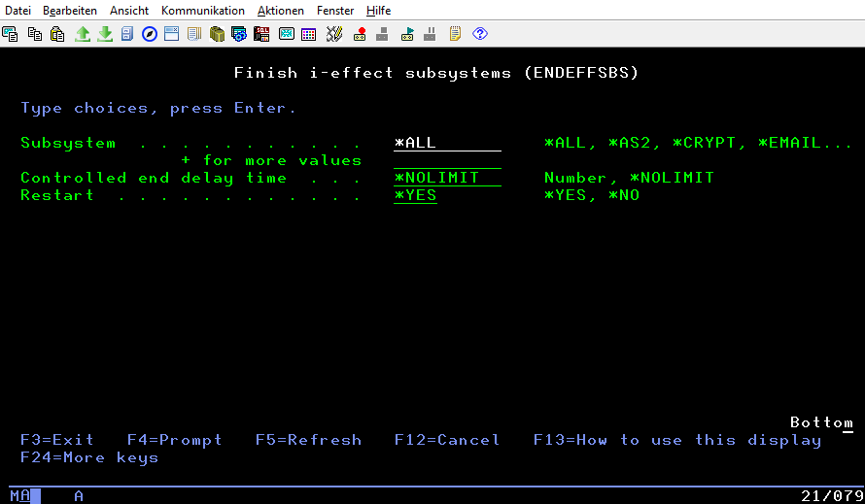Click the Subsystem *ALL input field
The image size is (865, 504).
[x=447, y=143]
